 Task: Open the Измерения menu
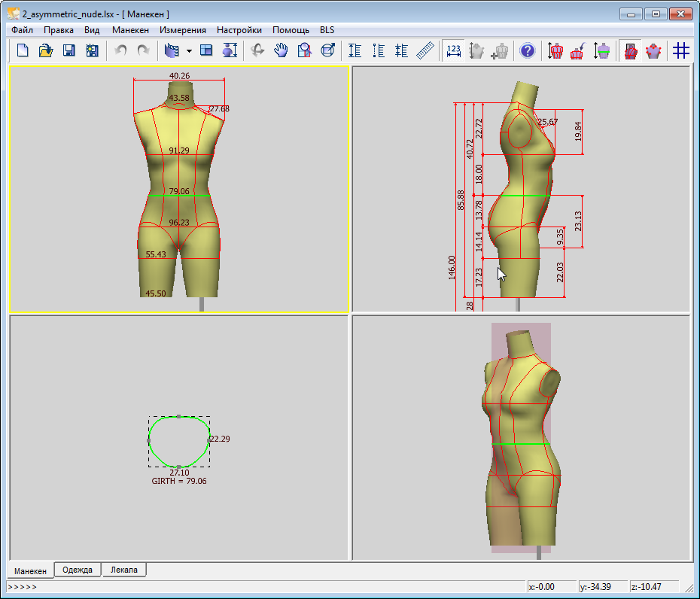click(x=183, y=30)
